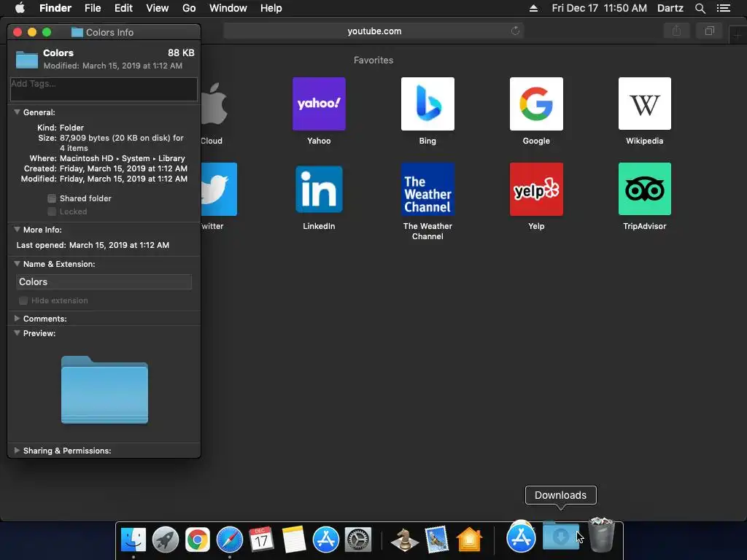Open Notification Center list icon
Viewport: 747px width, 560px height.
tap(723, 8)
